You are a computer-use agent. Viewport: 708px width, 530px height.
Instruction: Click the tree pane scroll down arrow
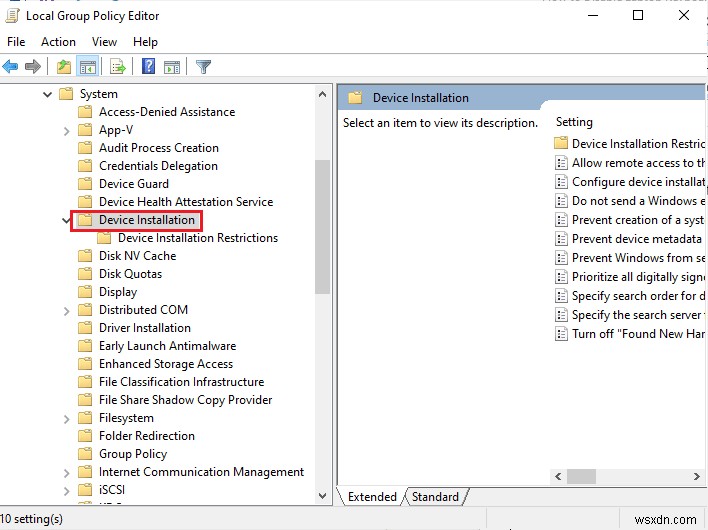click(x=323, y=494)
